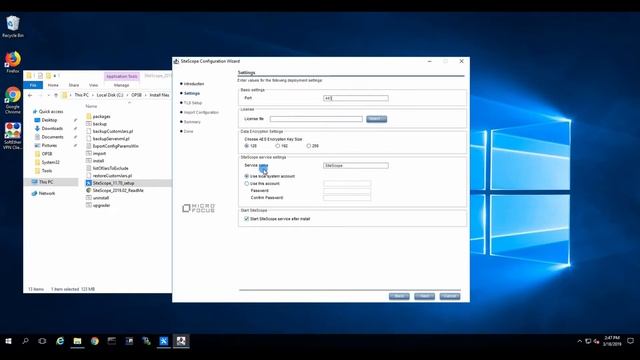Select Tools folder in the navigation pane

pos(47,171)
